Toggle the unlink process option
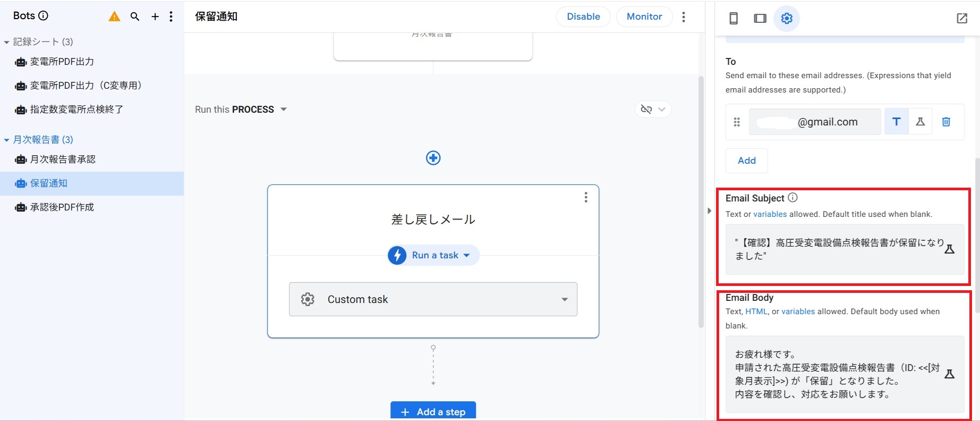The width and height of the screenshot is (980, 421). tap(653, 109)
